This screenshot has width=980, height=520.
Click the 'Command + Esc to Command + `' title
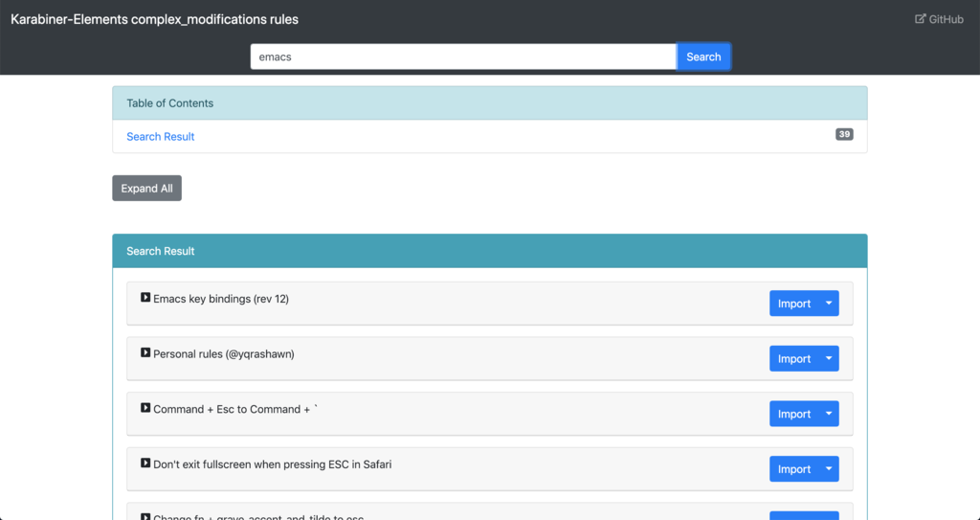[x=235, y=409]
